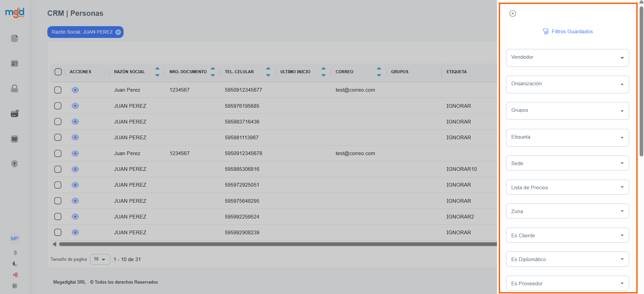This screenshot has height=294, width=644.
Task: Toggle dark mode moon icon
Action: (15, 264)
